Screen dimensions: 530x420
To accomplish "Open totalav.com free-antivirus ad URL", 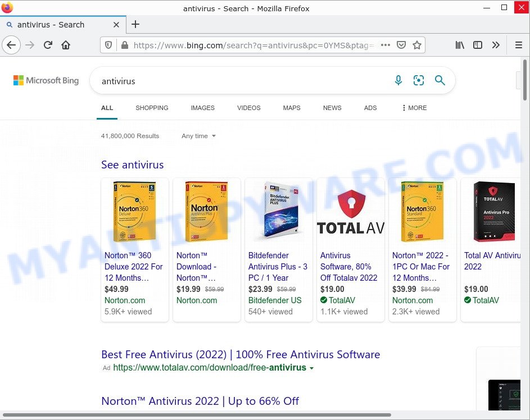I will (x=210, y=367).
